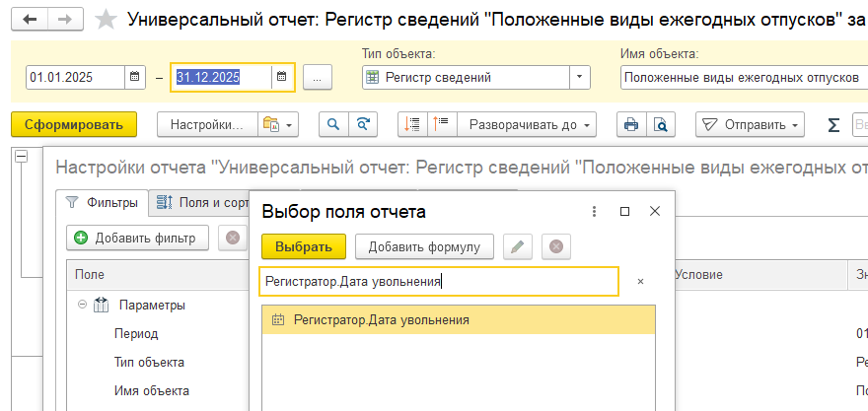This screenshot has width=868, height=411.
Task: Click the Добавить формулу button
Action: (x=424, y=246)
